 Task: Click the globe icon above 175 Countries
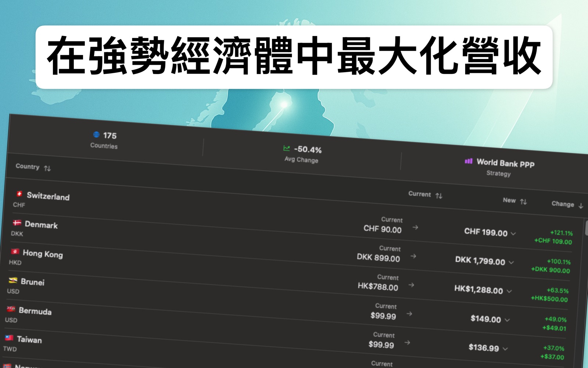click(96, 135)
